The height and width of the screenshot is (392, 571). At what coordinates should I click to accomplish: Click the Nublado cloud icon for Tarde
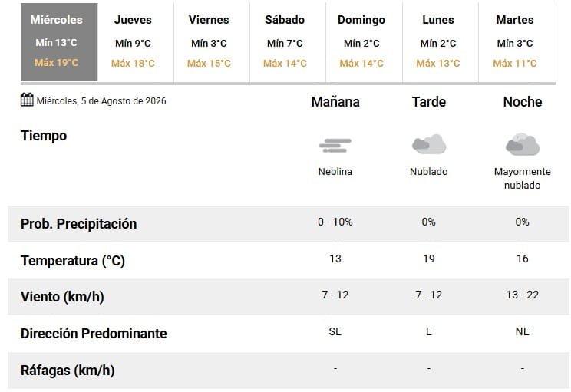pyautogui.click(x=429, y=144)
